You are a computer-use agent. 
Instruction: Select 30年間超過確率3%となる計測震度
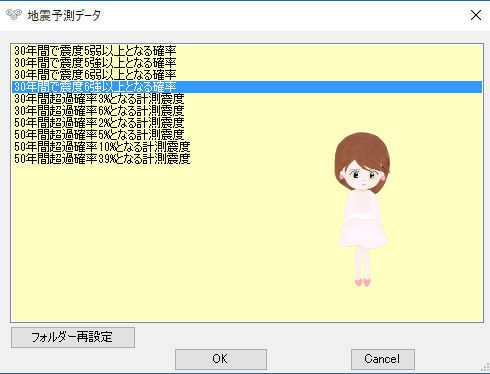point(247,99)
